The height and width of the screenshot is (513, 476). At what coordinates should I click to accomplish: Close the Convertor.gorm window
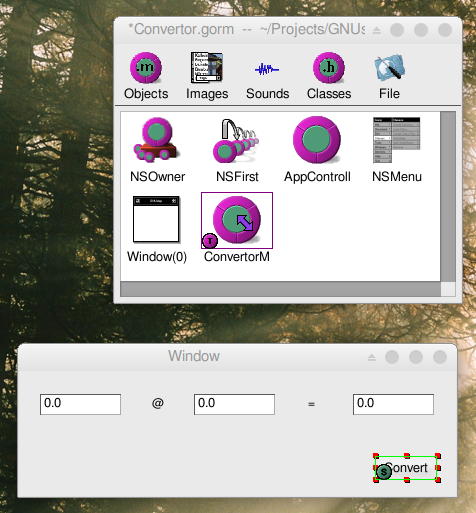click(x=445, y=30)
